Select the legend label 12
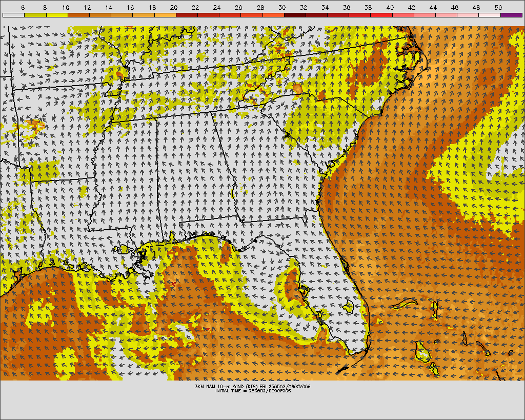525x420 pixels. click(87, 7)
